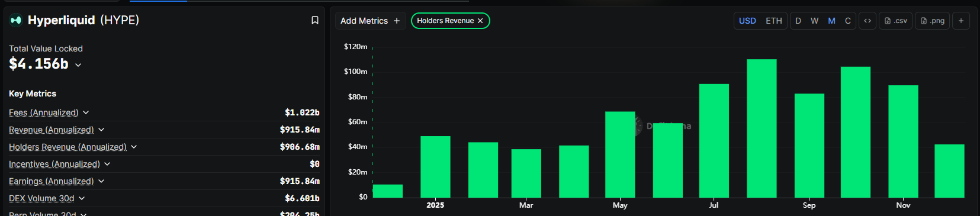
Task: Remove the Holders Revenue metric chip
Action: [480, 21]
